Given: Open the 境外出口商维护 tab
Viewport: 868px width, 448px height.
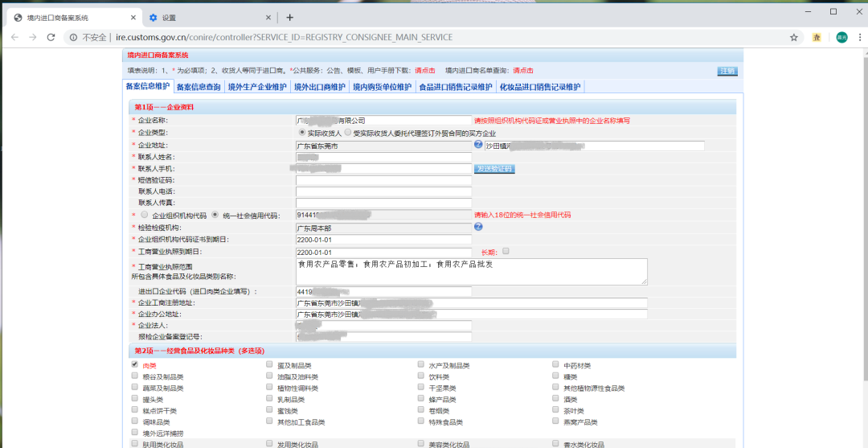Looking at the screenshot, I should pyautogui.click(x=319, y=87).
